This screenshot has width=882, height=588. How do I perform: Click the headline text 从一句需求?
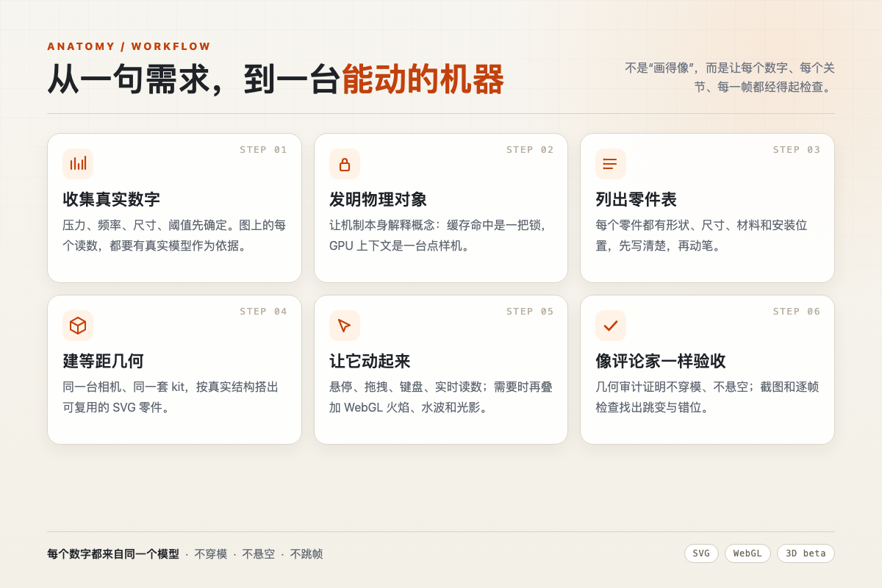(129, 79)
